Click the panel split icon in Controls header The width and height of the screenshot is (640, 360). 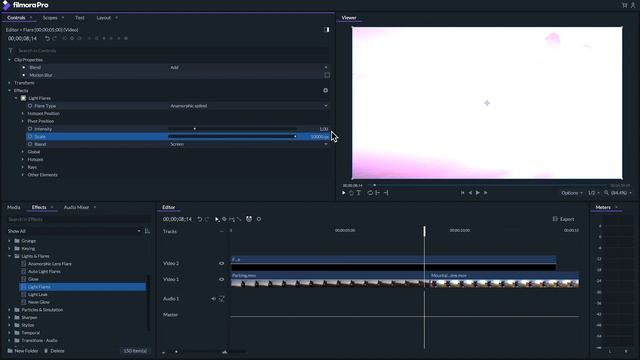tap(327, 30)
